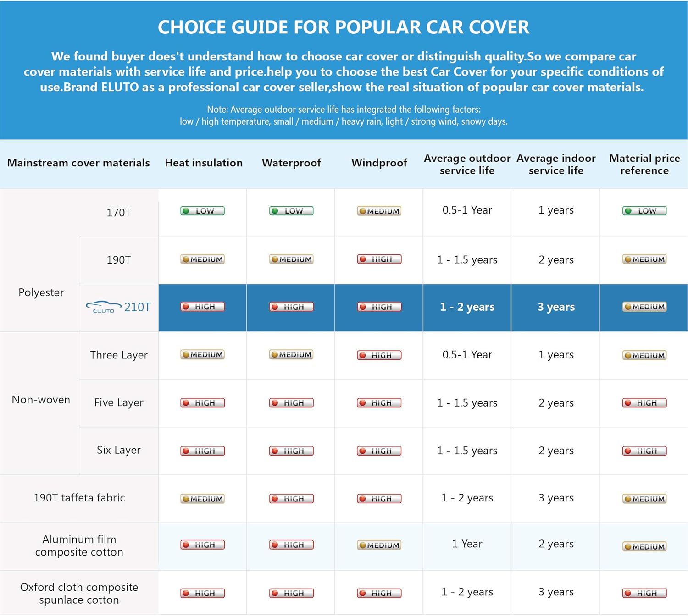The image size is (688, 616).
Task: Click the "1 - 2 years" cell for 210T
Action: 467,307
